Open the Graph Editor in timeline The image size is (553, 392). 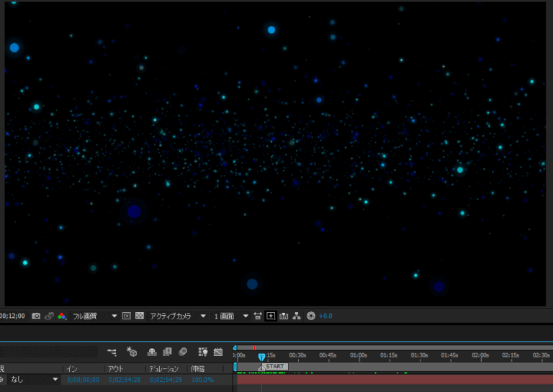tap(217, 352)
